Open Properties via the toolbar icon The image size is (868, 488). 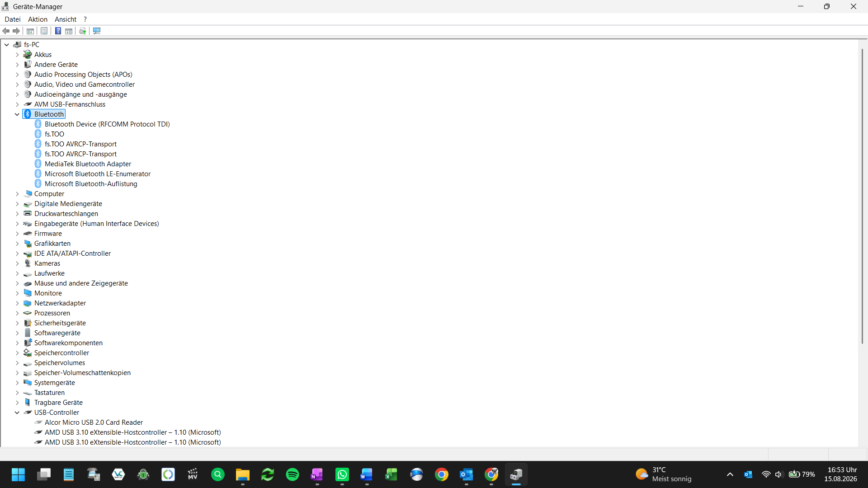pos(44,31)
